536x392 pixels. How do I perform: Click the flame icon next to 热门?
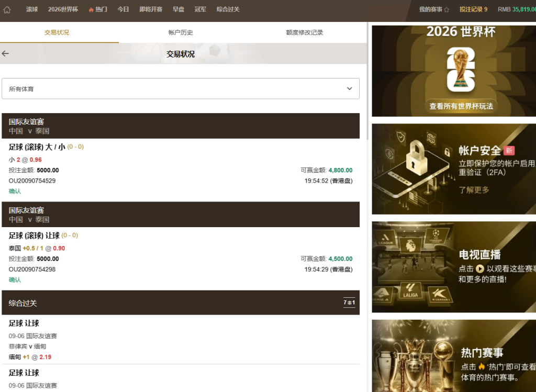tap(91, 9)
